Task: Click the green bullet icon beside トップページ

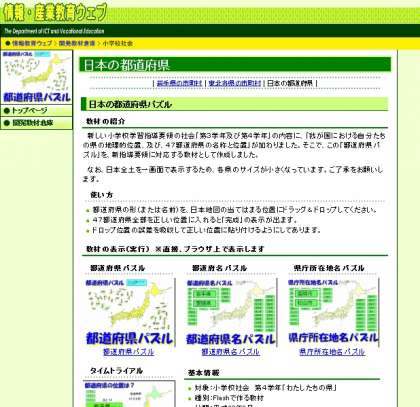Action: click(7, 111)
